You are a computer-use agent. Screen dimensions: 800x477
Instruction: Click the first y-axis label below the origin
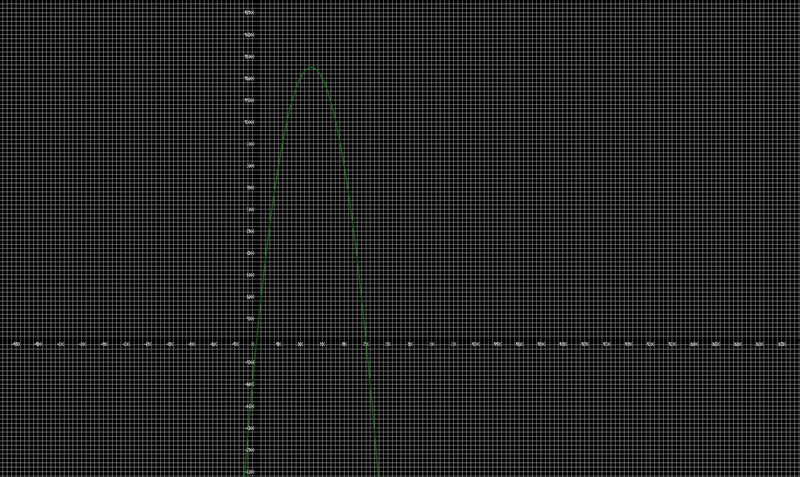coord(249,362)
